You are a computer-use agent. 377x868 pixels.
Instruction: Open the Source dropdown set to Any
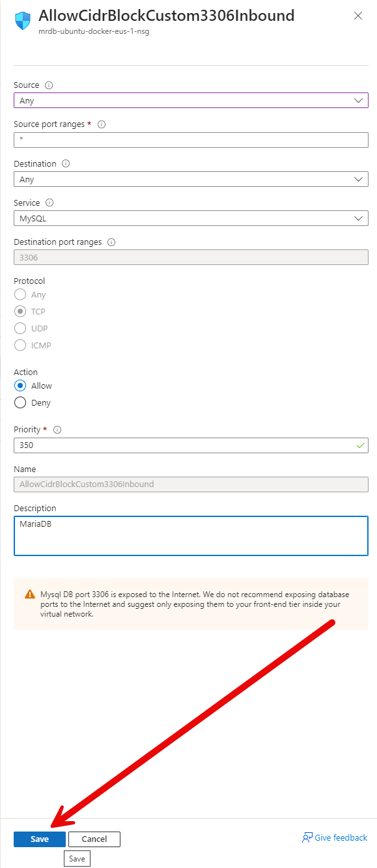[x=191, y=100]
